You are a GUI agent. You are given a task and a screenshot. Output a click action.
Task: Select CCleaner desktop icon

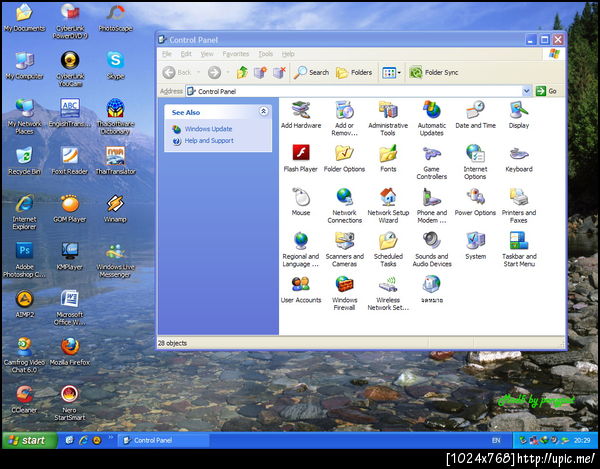coord(24,399)
